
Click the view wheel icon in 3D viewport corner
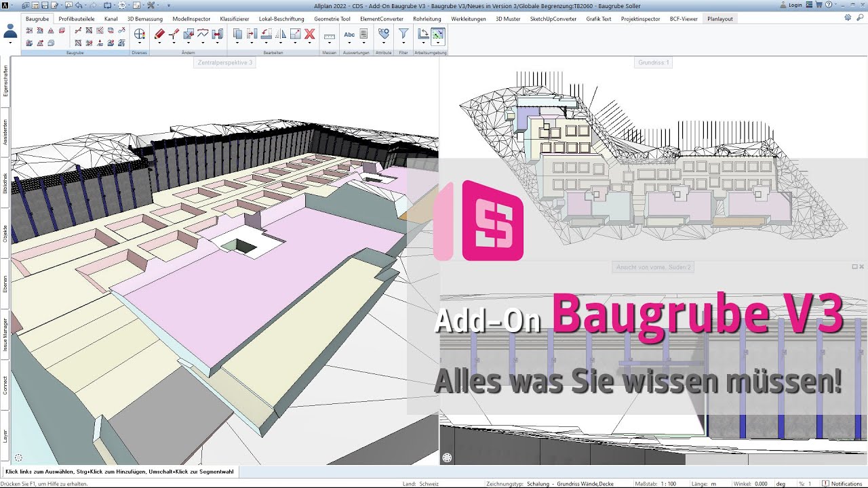coord(18,458)
